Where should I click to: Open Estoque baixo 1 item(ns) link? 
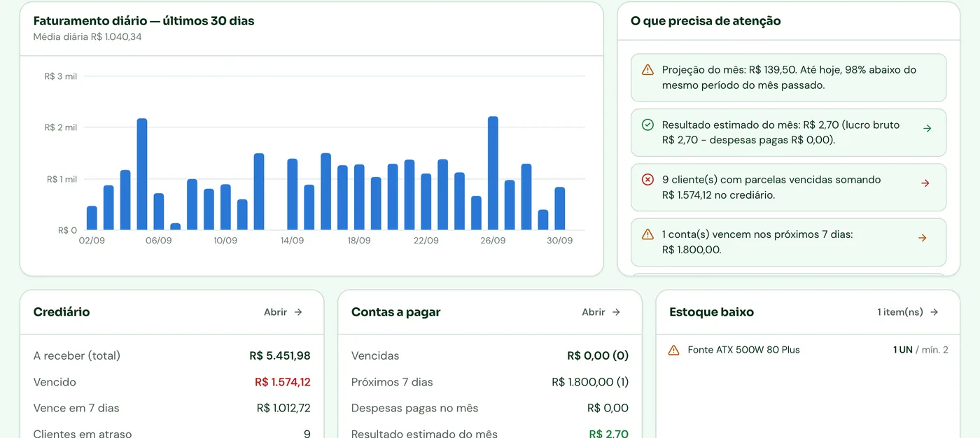908,312
